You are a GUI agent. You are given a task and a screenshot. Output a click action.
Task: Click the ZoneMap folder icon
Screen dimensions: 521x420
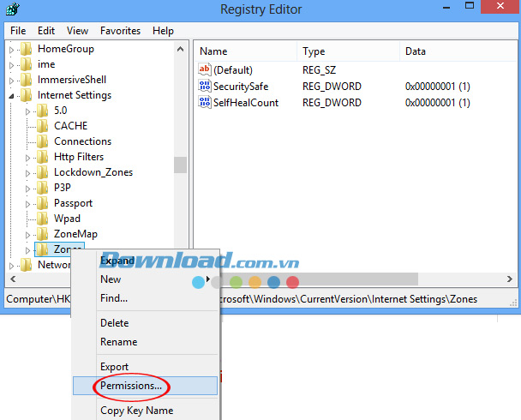pyautogui.click(x=43, y=234)
